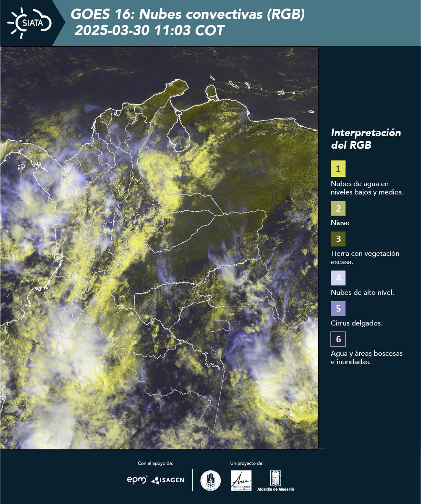Image resolution: width=421 pixels, height=504 pixels.
Task: Click 'Tierra con vegetación escasa.' legend label
Action: (x=365, y=257)
